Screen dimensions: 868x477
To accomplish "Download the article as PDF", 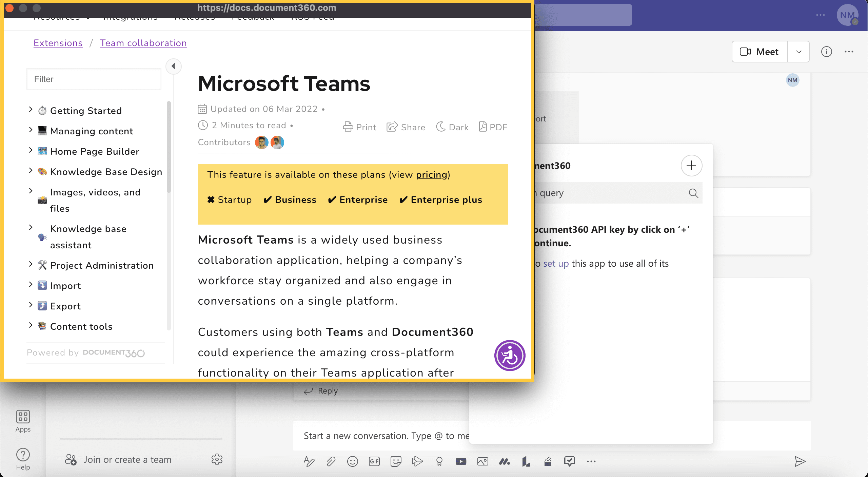I will tap(493, 127).
